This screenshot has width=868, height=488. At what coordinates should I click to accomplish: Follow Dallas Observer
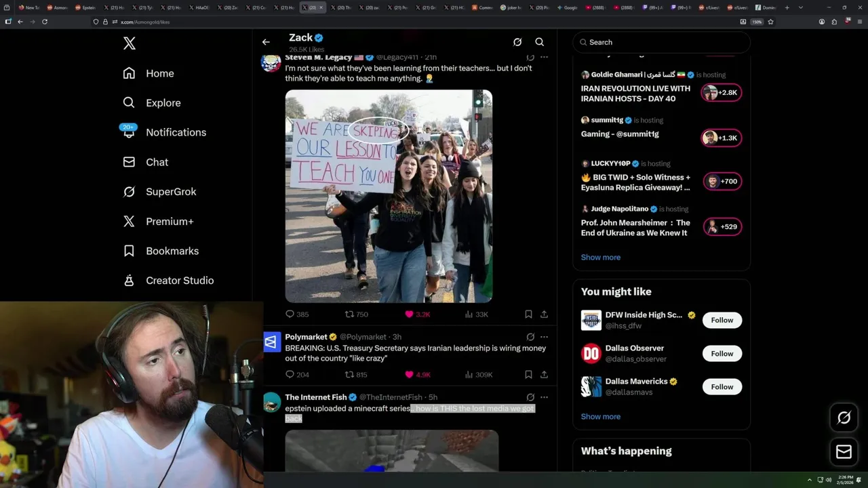[x=722, y=354]
